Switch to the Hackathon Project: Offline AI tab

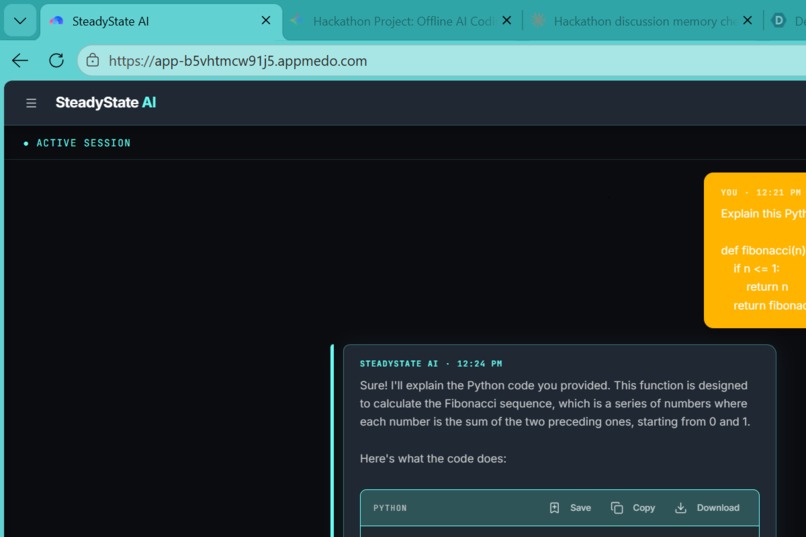(402, 21)
